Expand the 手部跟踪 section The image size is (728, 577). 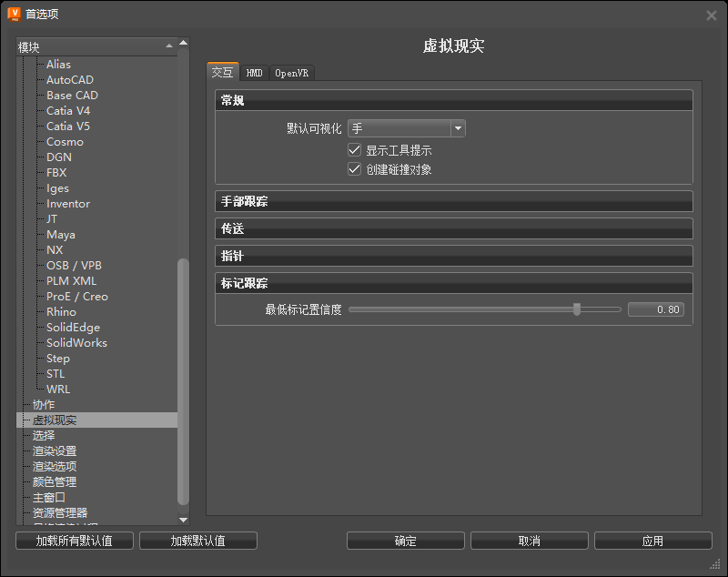click(x=453, y=201)
